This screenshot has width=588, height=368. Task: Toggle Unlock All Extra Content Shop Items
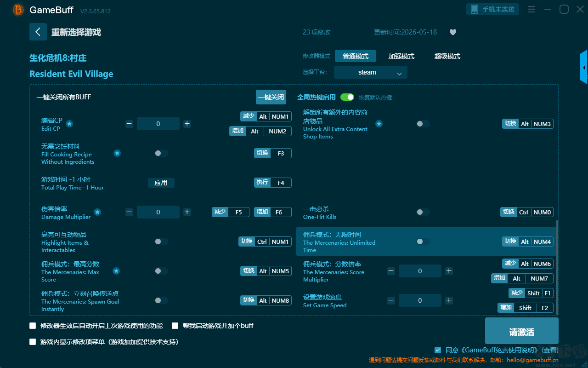pos(423,124)
